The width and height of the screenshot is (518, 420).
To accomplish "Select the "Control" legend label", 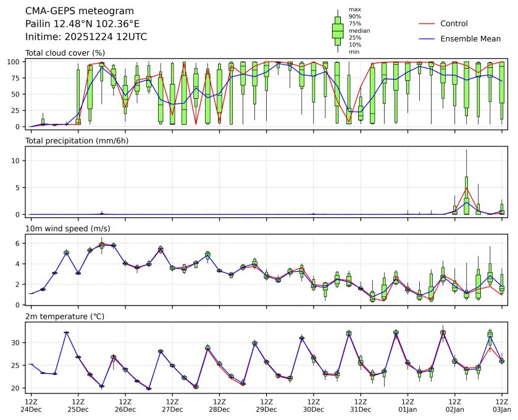I will (454, 23).
